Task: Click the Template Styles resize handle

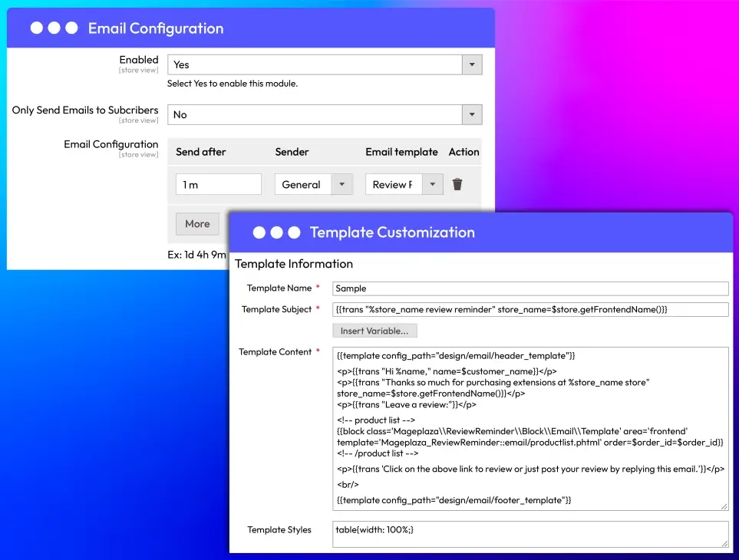Action: click(x=724, y=542)
